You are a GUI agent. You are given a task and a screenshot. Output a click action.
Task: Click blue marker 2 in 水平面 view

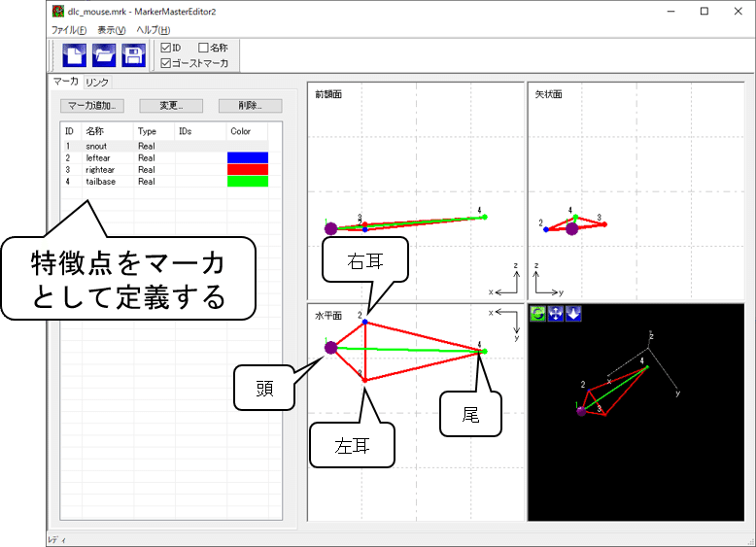click(365, 322)
